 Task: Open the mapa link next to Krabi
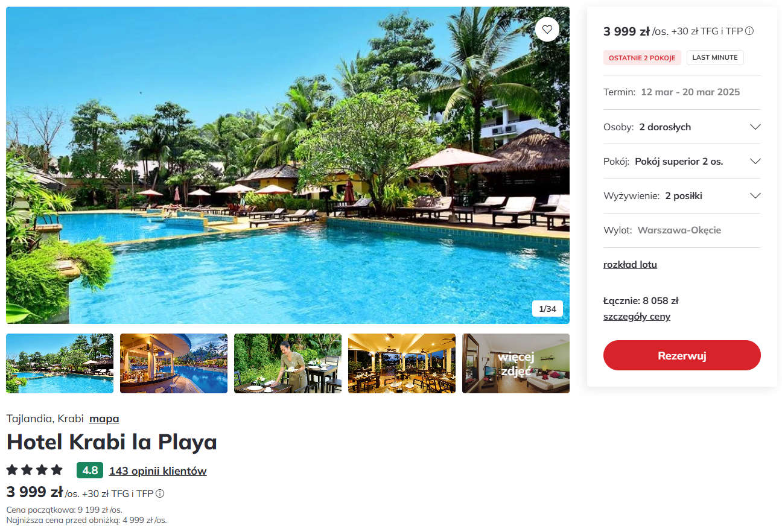pos(104,419)
